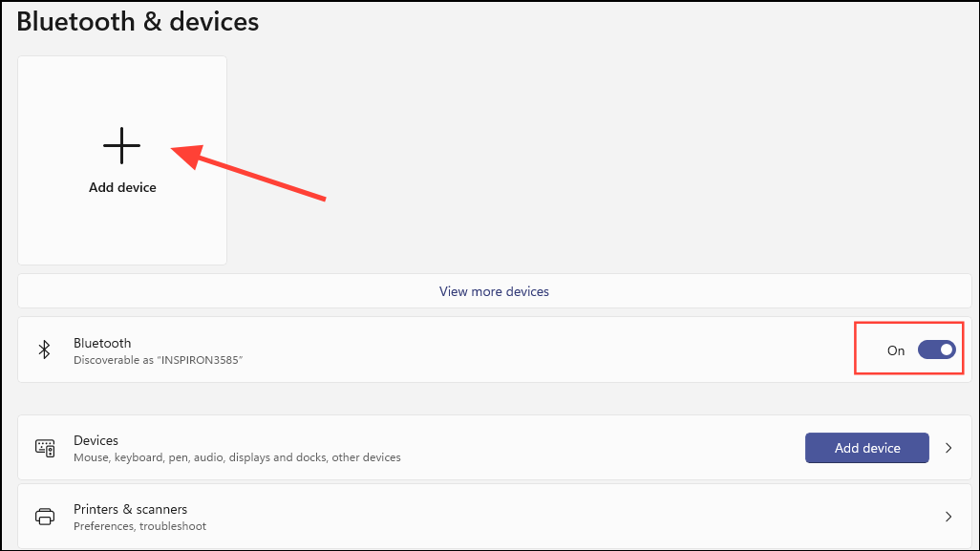Open the Bluetooth & devices settings page header
The height and width of the screenshot is (551, 980).
(x=137, y=21)
